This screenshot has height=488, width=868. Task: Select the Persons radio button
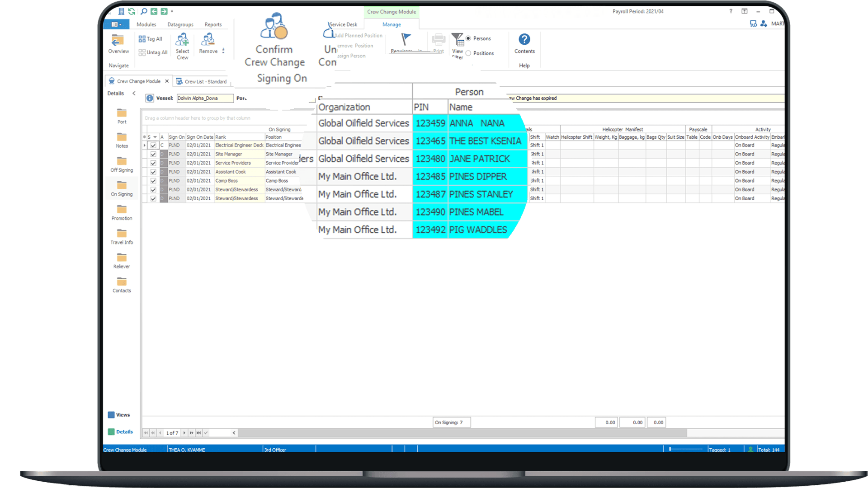468,38
